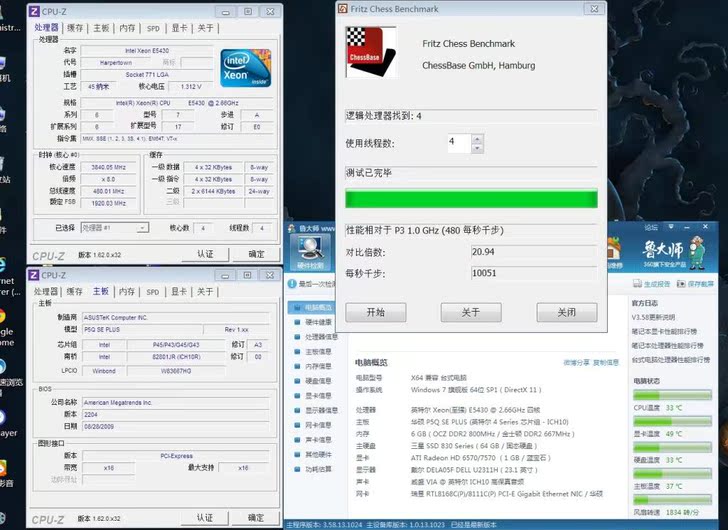Click the 对比倍数 result field showing 20.94

point(534,252)
